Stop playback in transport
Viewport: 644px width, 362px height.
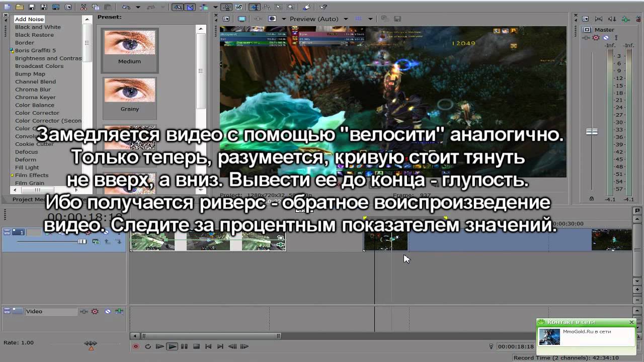tap(196, 346)
